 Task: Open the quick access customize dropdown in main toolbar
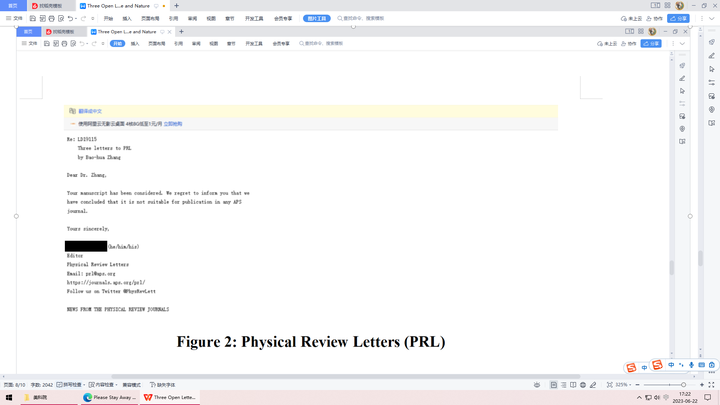tap(93, 19)
